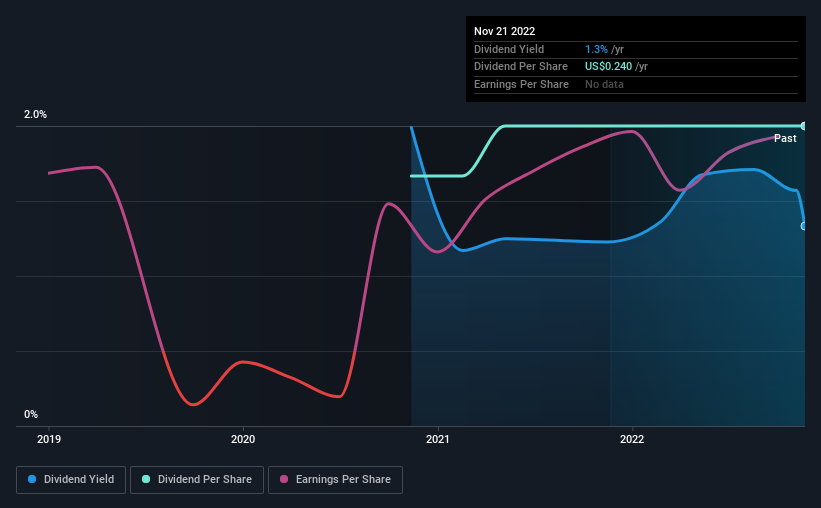Click the tooltip Dividend Per Share row label
The image size is (821, 508).
pos(520,67)
